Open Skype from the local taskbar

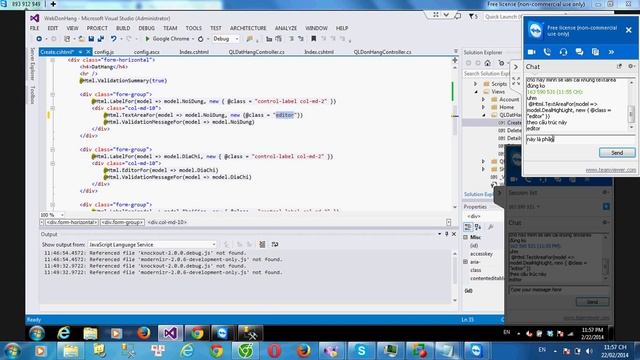[361, 351]
